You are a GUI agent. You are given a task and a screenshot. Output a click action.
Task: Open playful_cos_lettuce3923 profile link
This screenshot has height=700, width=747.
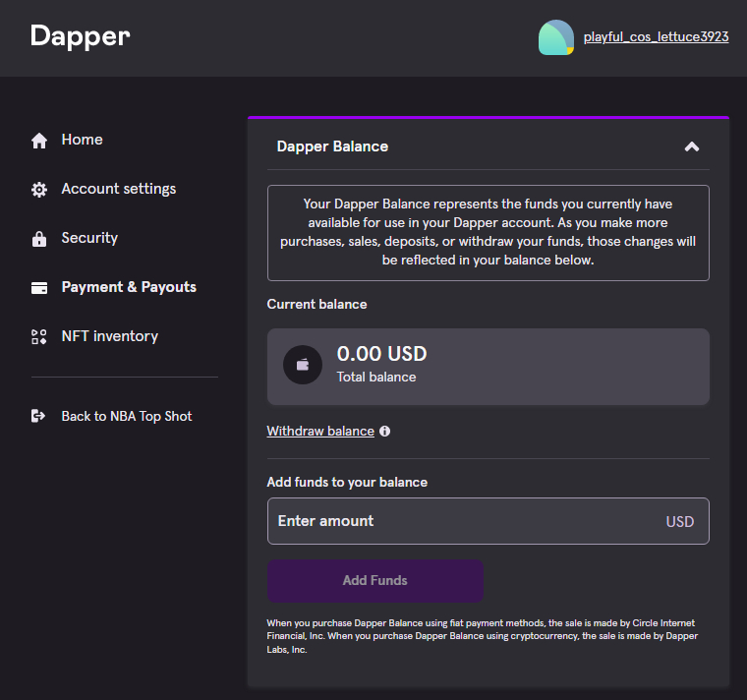tap(656, 37)
